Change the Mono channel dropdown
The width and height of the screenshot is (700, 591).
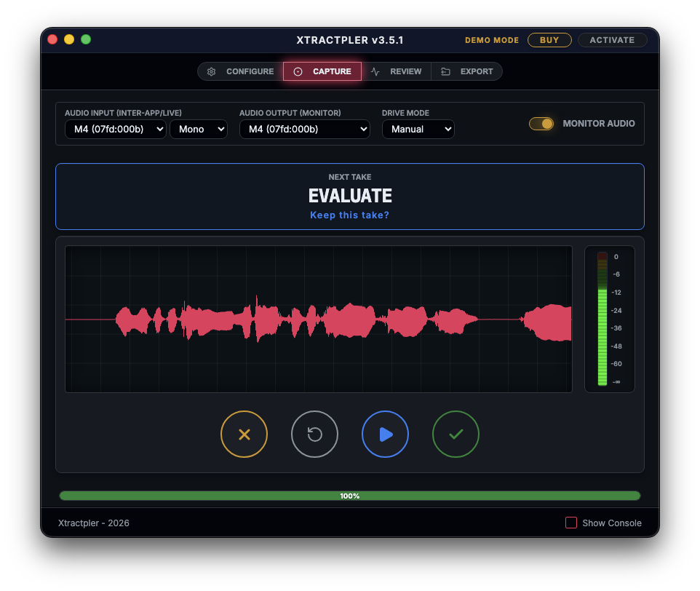(198, 129)
